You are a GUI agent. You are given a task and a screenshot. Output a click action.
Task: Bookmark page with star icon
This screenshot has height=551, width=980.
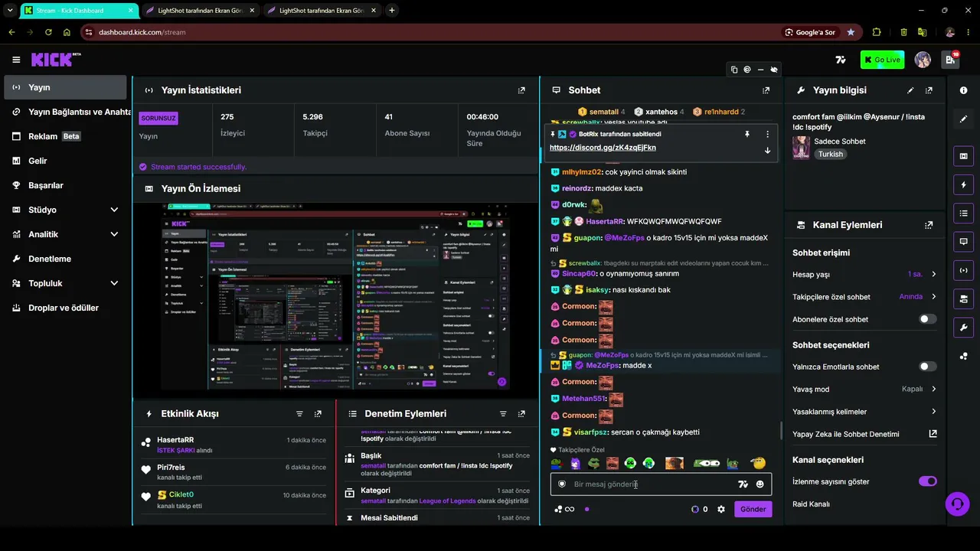click(851, 32)
